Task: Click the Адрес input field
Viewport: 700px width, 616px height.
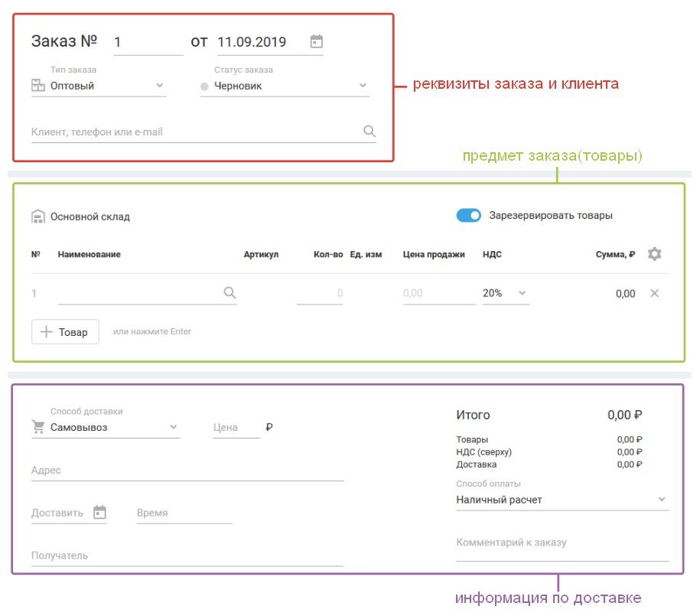Action: [187, 471]
